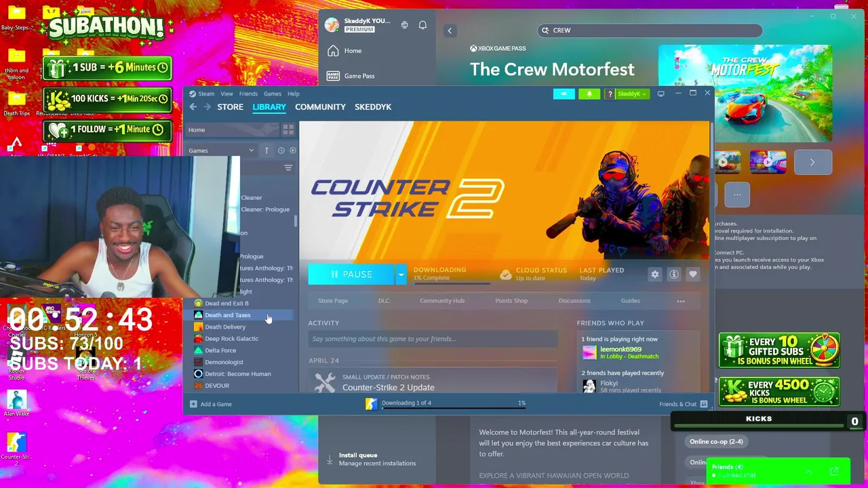The image size is (868, 488).
Task: Open the Store Page link
Action: [333, 301]
